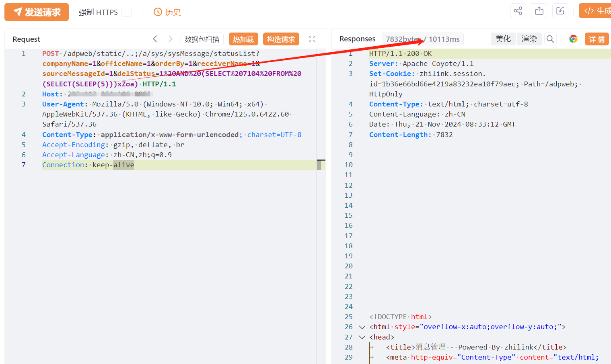The height and width of the screenshot is (364, 611).
Task: Open response in Chrome browser icon
Action: tap(574, 39)
